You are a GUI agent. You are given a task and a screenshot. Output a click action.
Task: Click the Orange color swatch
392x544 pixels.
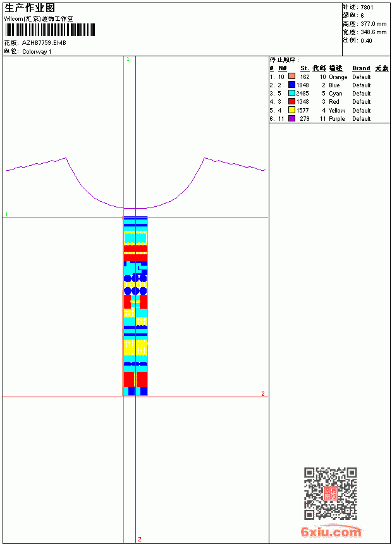pyautogui.click(x=291, y=76)
